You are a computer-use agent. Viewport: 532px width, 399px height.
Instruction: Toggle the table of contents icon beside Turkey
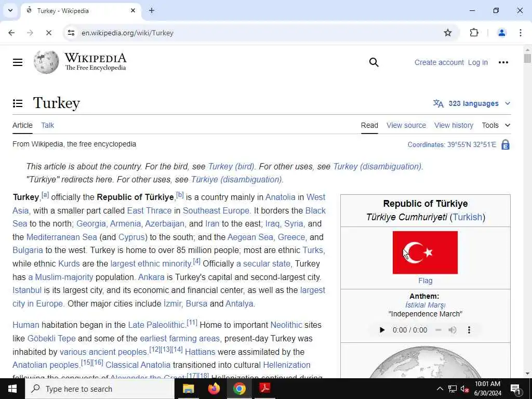point(18,103)
